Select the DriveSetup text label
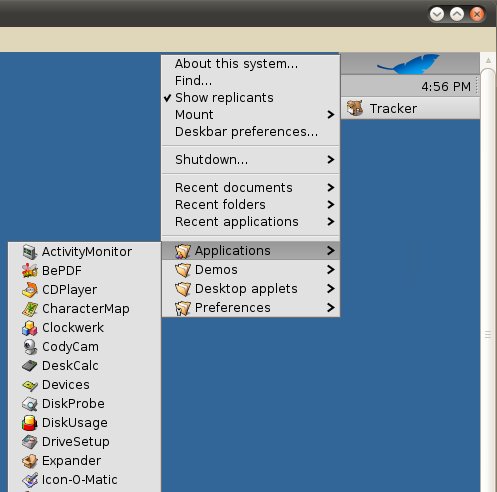497x492 pixels. point(76,442)
